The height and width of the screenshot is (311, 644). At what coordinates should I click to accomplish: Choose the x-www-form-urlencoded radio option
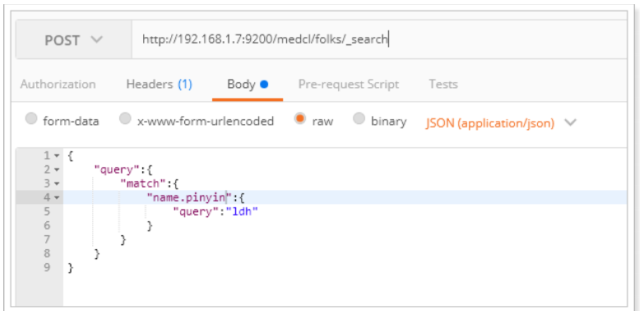click(125, 118)
